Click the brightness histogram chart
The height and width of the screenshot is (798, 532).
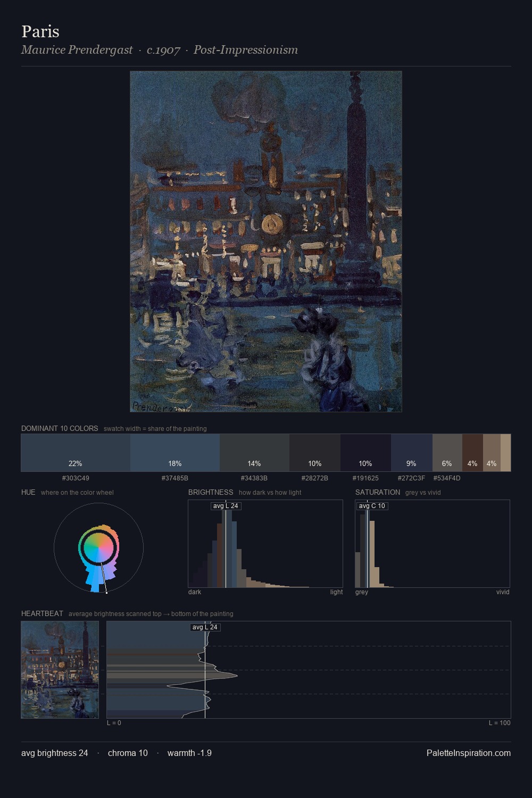(265, 544)
